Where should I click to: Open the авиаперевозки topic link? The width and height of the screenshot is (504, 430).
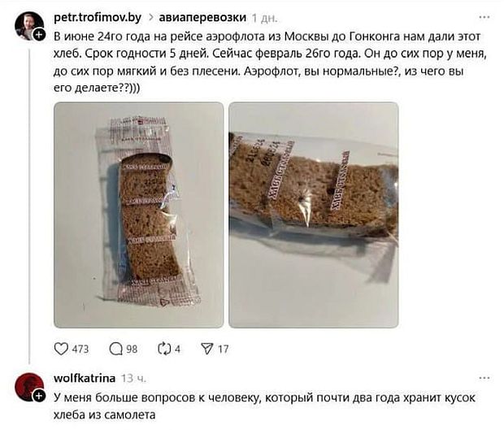(x=202, y=17)
